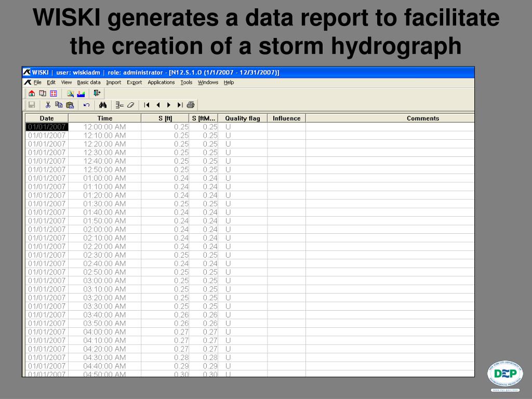Open the Edit menu
Screen dimensions: 532x399
(51, 83)
